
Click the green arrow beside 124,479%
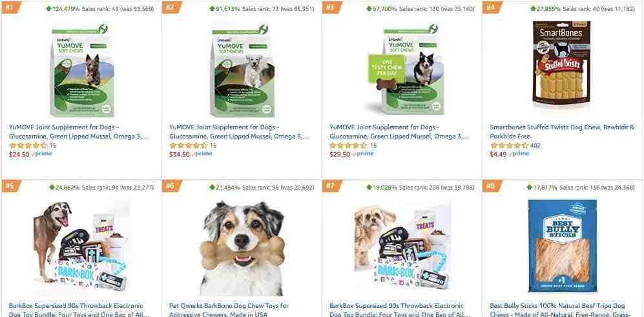click(49, 8)
